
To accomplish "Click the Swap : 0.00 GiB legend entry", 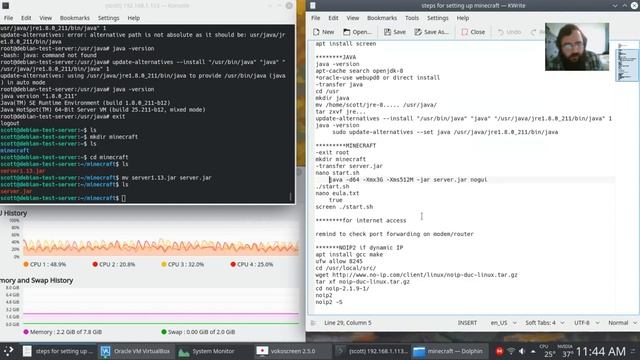I will [198, 332].
